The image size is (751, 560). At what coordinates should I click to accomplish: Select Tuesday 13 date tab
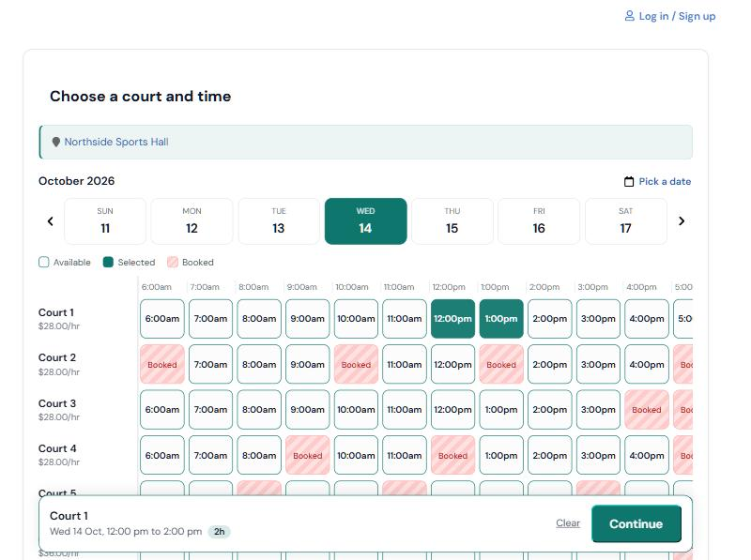tap(279, 221)
